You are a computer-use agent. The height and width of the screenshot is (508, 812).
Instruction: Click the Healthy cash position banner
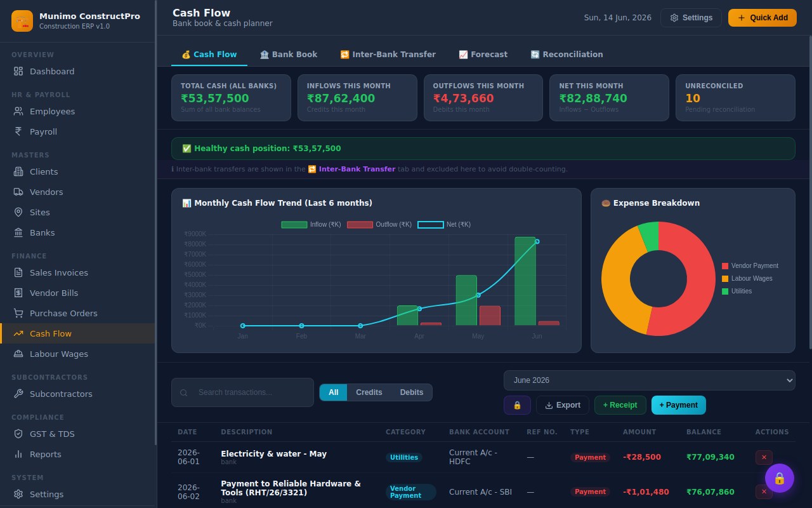click(483, 149)
